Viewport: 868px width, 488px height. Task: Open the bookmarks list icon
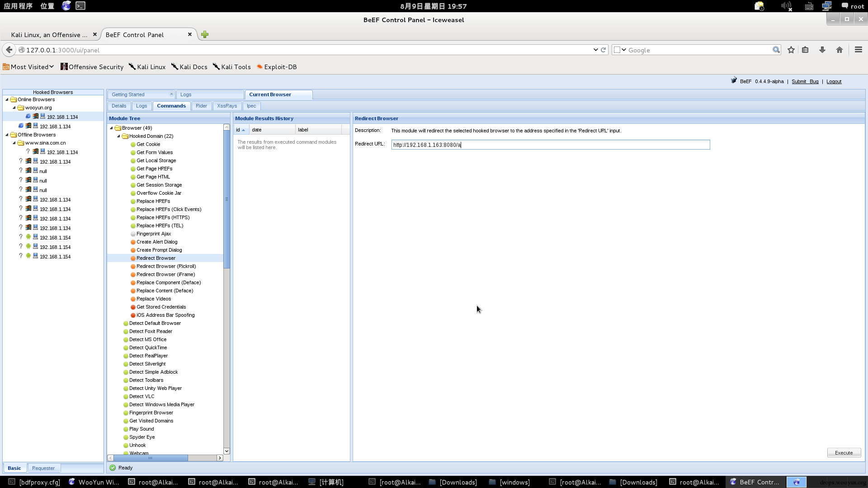pos(805,50)
